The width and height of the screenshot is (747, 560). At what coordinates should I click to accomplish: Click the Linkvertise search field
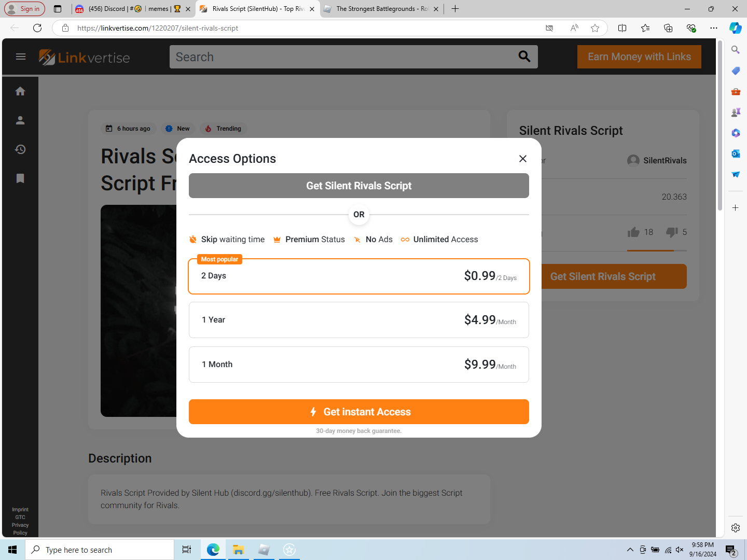[342, 57]
